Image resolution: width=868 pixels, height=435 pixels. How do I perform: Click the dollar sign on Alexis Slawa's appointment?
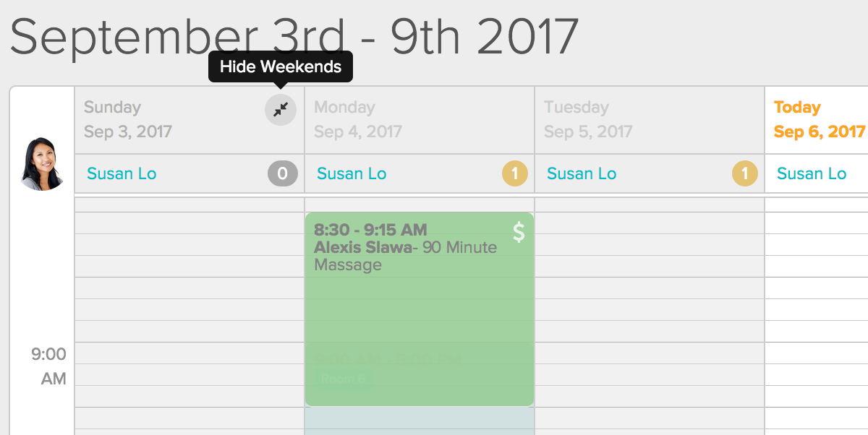[519, 231]
